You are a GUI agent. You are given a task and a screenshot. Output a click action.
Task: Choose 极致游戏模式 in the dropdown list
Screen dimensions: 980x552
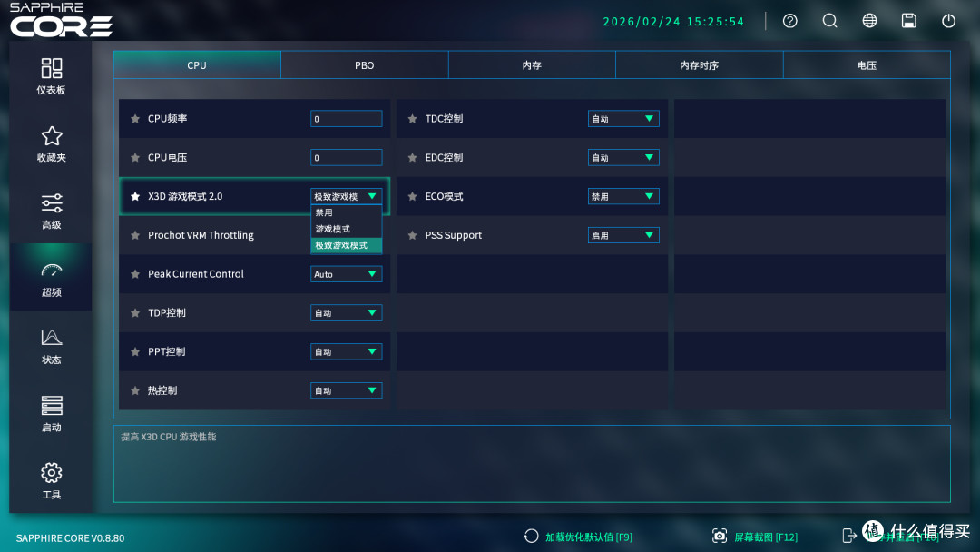pos(347,245)
